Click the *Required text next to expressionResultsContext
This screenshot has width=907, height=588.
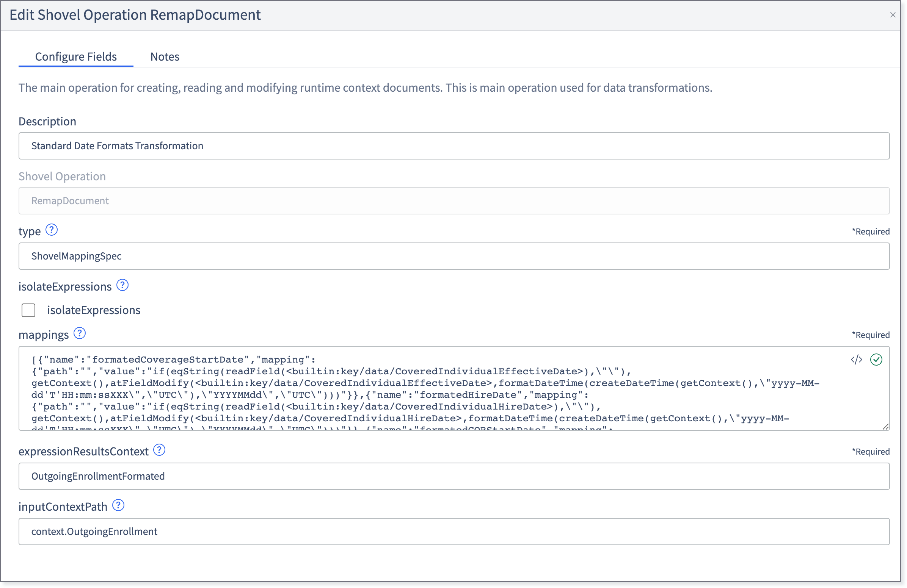click(871, 451)
